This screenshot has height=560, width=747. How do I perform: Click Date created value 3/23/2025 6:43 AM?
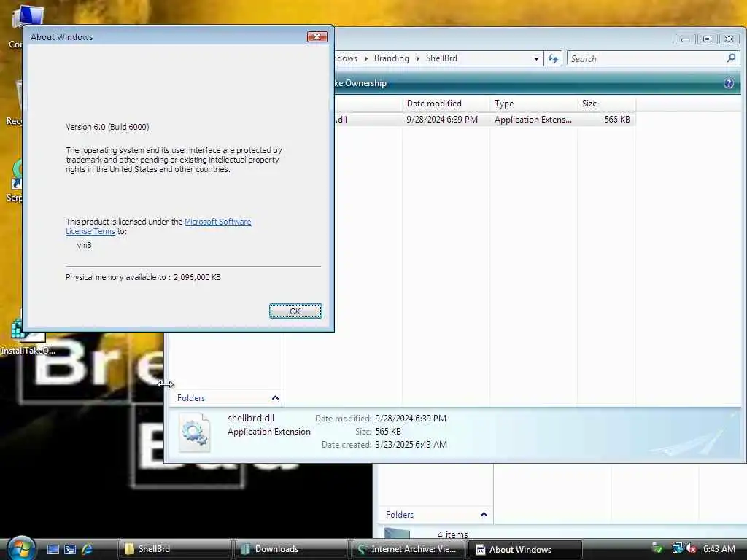tap(411, 444)
